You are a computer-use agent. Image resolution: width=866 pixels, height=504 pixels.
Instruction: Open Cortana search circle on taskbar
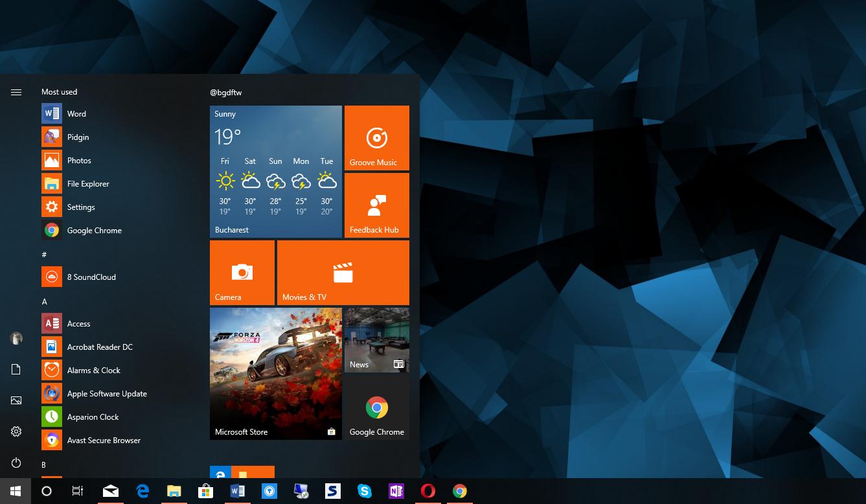tap(47, 491)
